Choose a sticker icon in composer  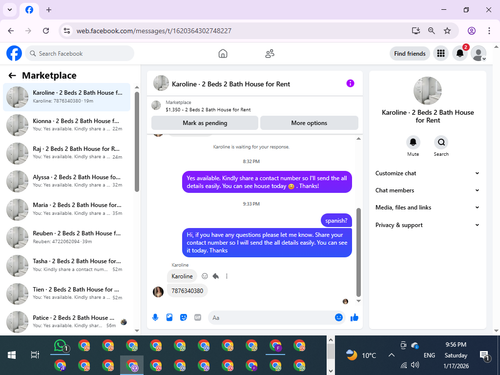pos(183,317)
